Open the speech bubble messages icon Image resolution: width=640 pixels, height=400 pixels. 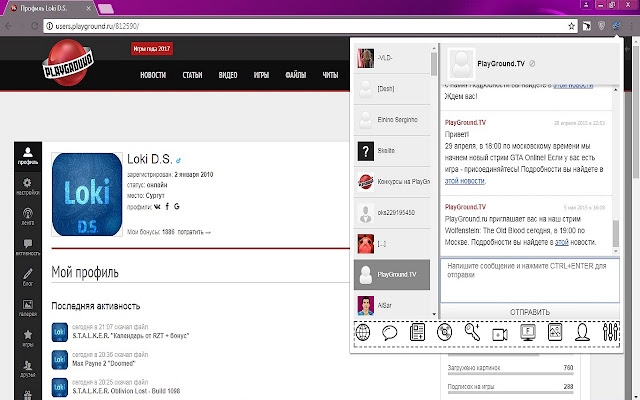[389, 333]
